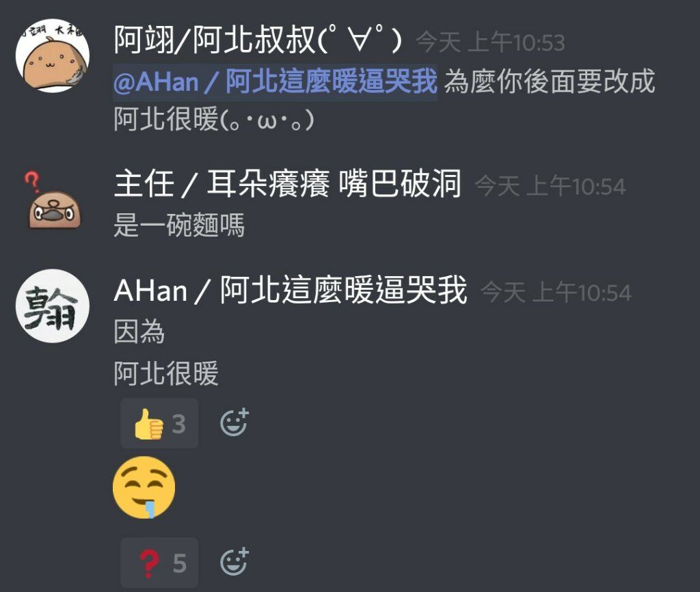The image size is (700, 592).
Task: Add reaction next to question mark reaction
Action: click(x=234, y=562)
